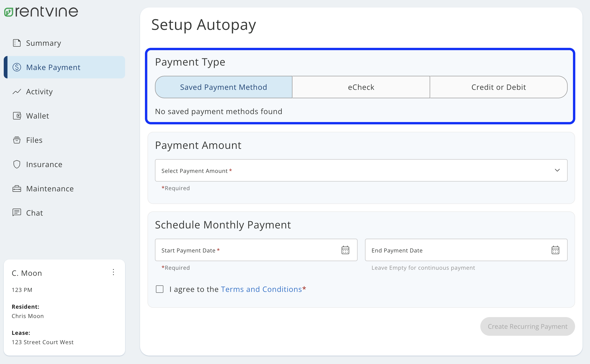The height and width of the screenshot is (364, 590).
Task: Click the Files storage icon
Action: tap(16, 140)
